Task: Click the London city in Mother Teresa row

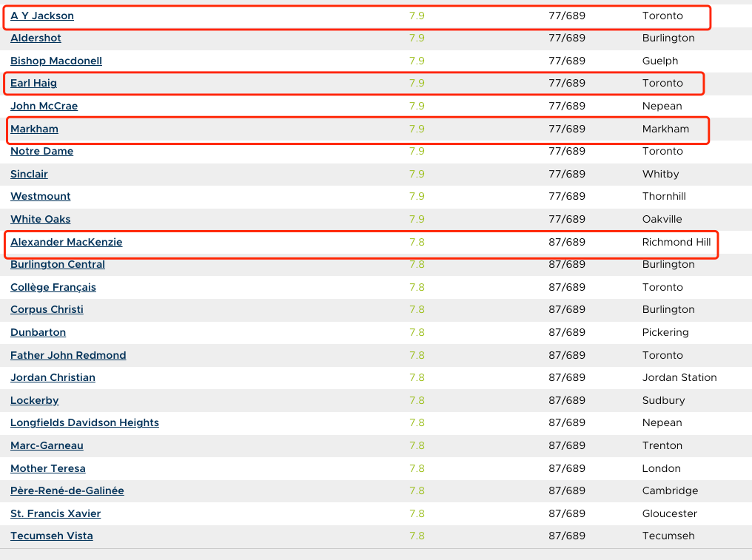Action: pyautogui.click(x=662, y=468)
